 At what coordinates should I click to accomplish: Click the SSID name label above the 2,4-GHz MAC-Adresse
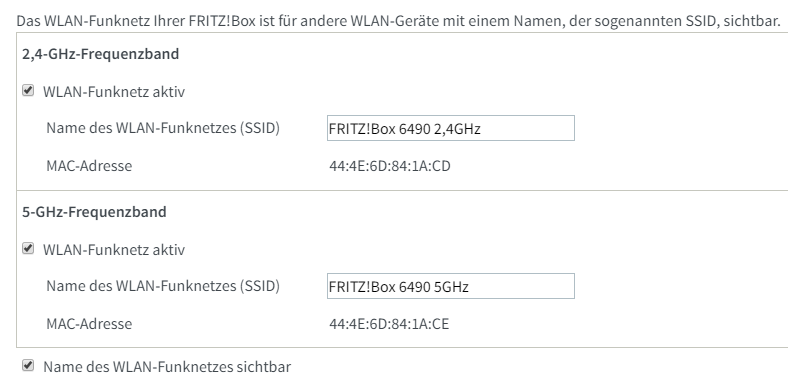tap(163, 128)
